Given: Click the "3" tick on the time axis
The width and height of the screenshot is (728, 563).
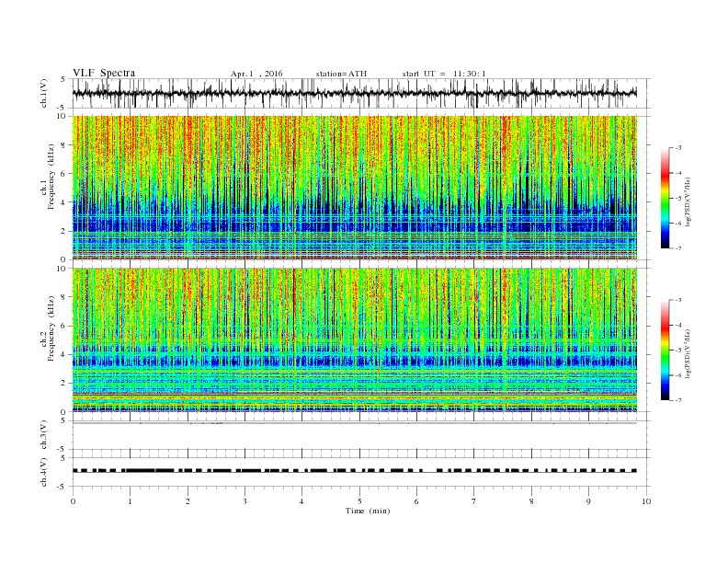Looking at the screenshot, I should click(x=245, y=501).
